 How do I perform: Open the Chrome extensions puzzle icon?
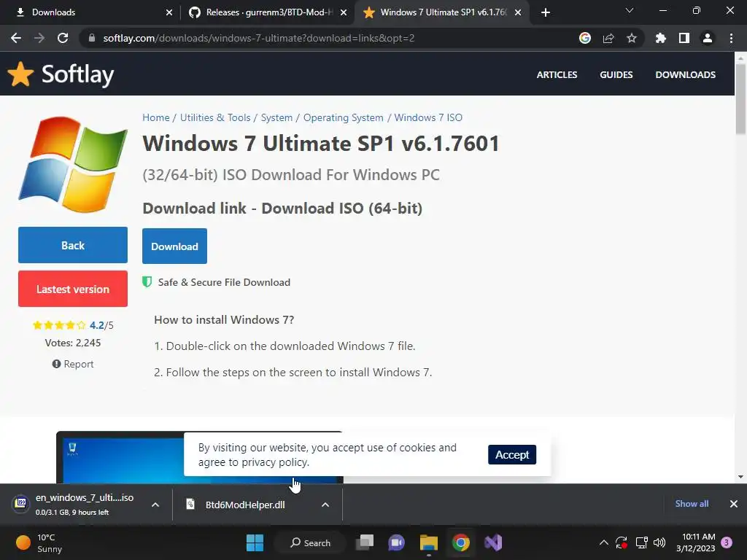click(661, 38)
